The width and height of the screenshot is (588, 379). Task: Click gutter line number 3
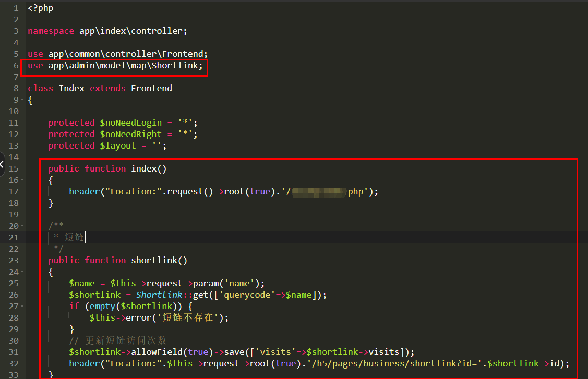click(16, 31)
